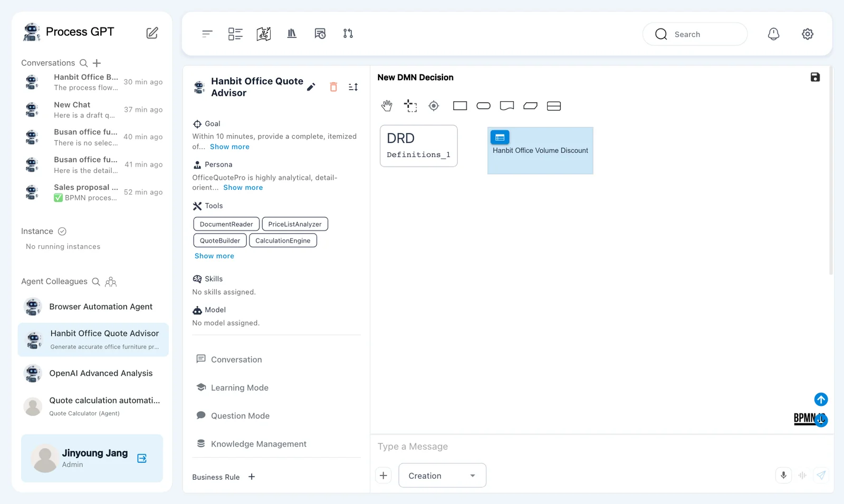Open the notifications bell

(773, 34)
